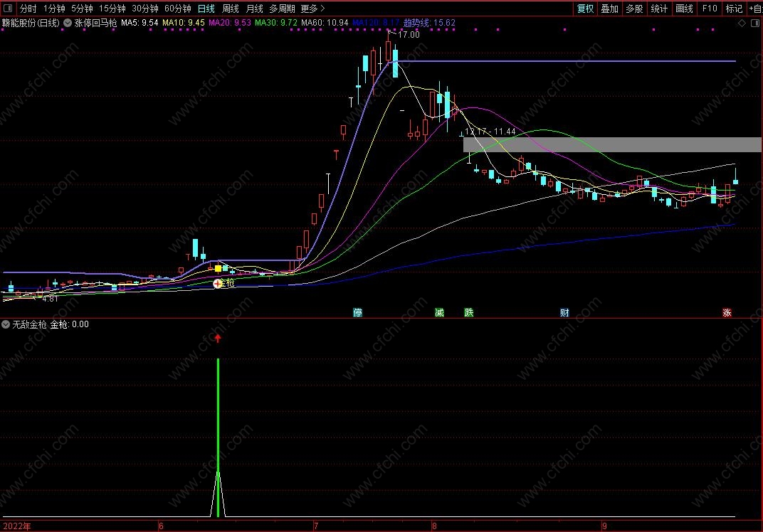Click the 标记 mark button
Screen dimensions: 763x532
tap(734, 9)
